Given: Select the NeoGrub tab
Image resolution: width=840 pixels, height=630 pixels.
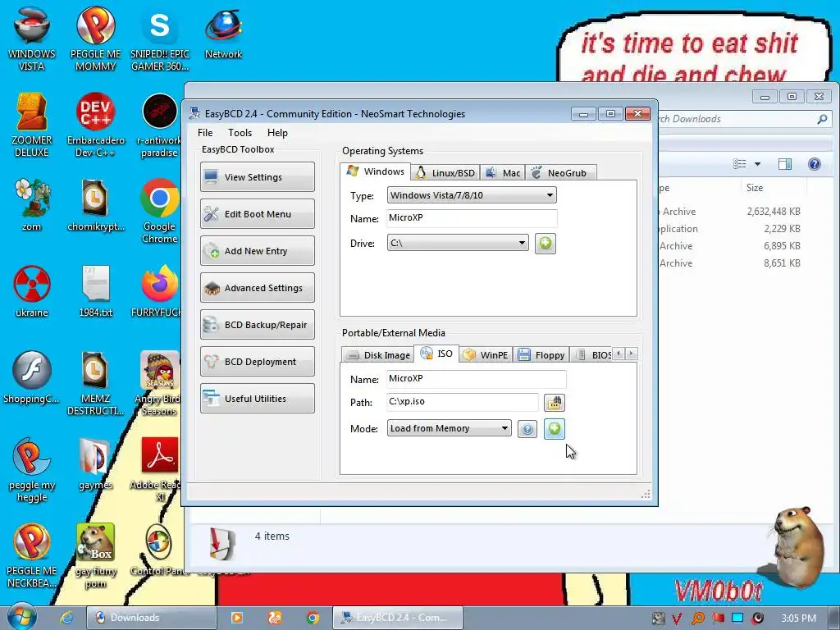Looking at the screenshot, I should click(560, 172).
